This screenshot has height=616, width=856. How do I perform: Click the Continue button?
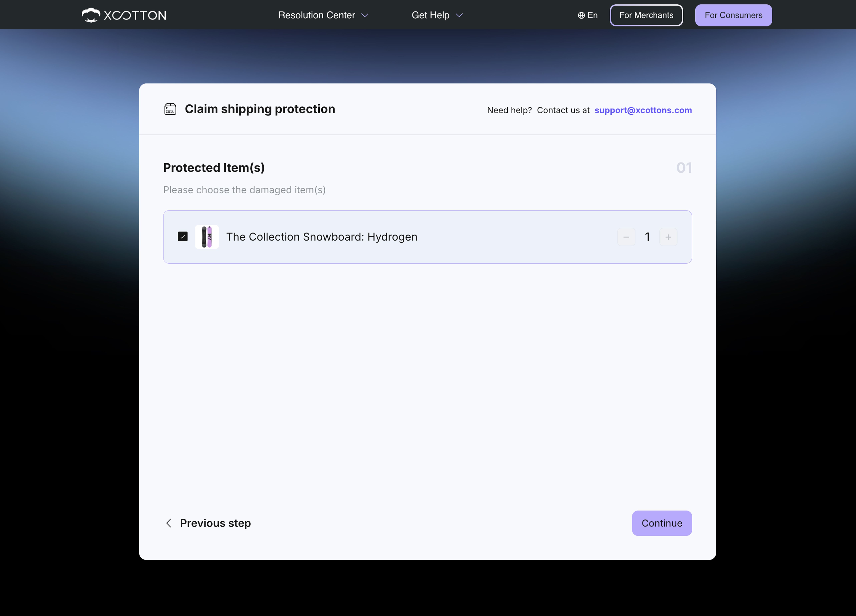(662, 523)
